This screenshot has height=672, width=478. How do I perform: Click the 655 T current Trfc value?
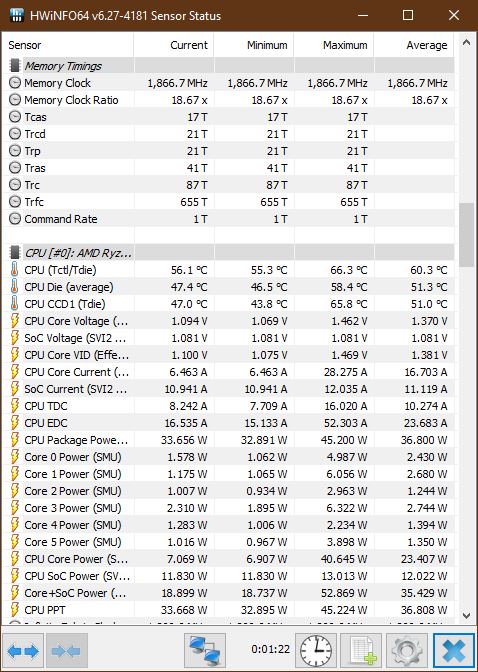193,201
